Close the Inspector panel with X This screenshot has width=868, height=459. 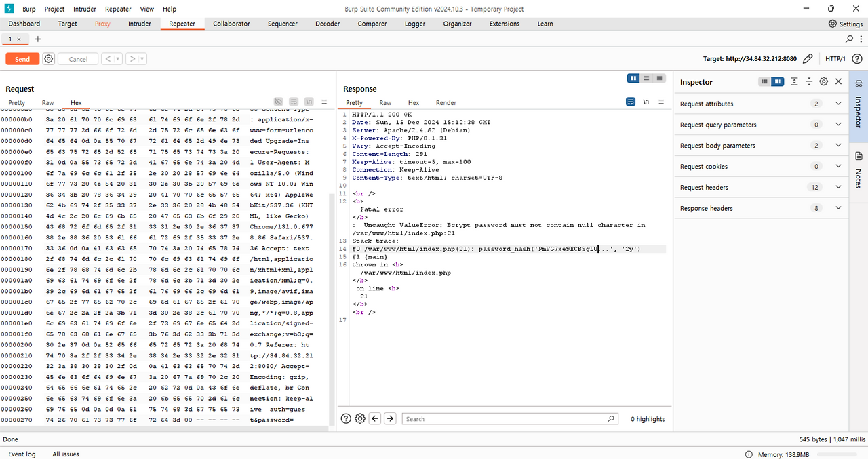tap(839, 81)
